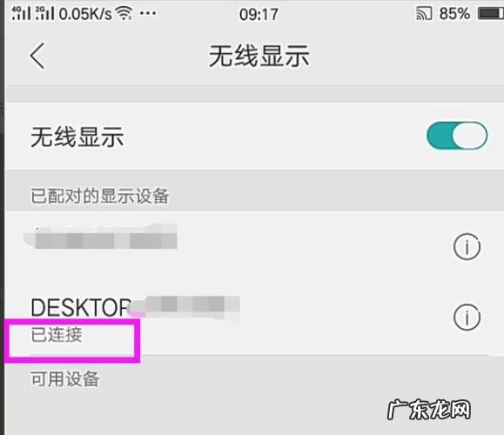The image size is (504, 435).
Task: Select the blurred paired device entry
Action: [x=254, y=246]
